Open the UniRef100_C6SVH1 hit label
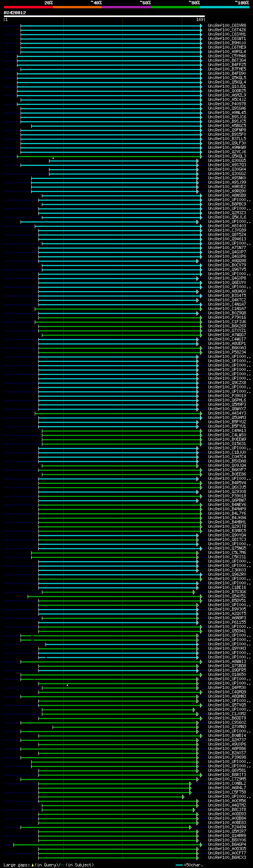Screen dimensions: 253x868 click(227, 34)
